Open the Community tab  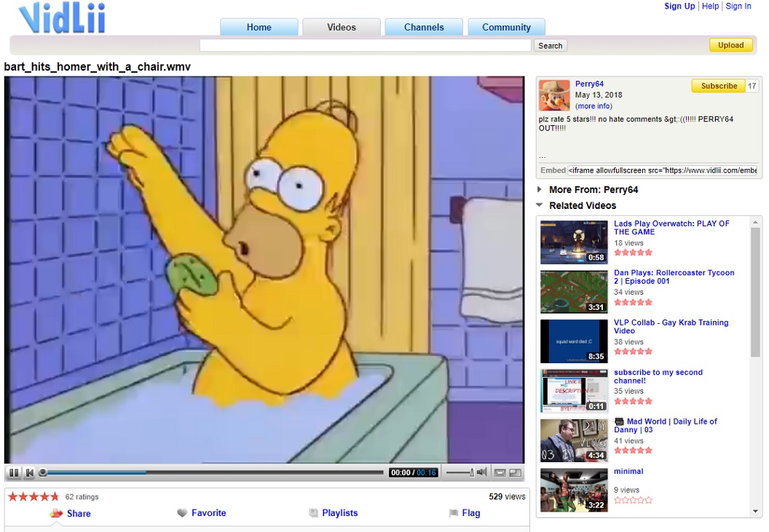507,27
